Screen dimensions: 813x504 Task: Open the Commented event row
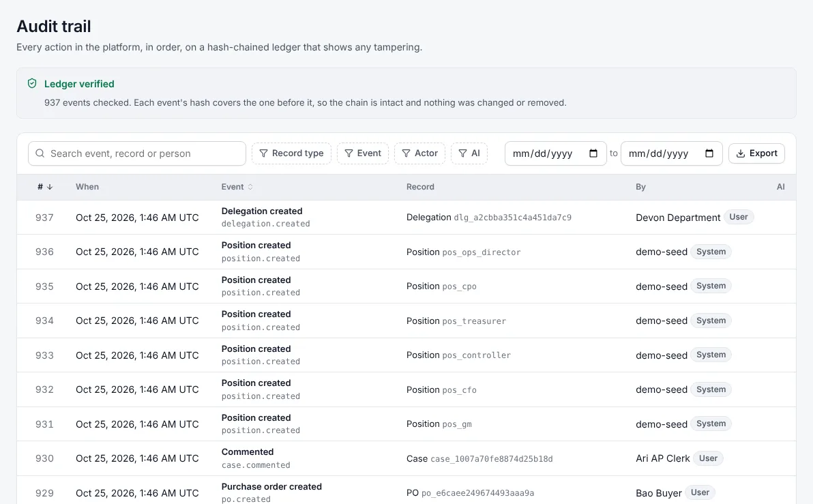click(x=248, y=452)
